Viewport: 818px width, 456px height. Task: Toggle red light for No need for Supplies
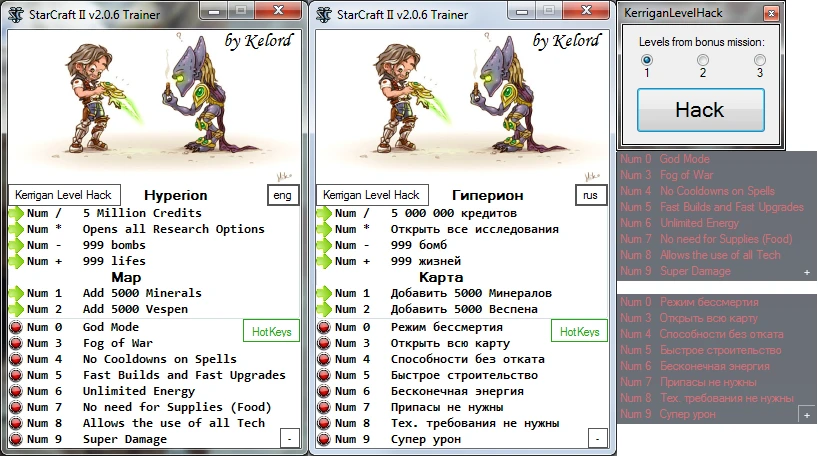click(x=16, y=407)
